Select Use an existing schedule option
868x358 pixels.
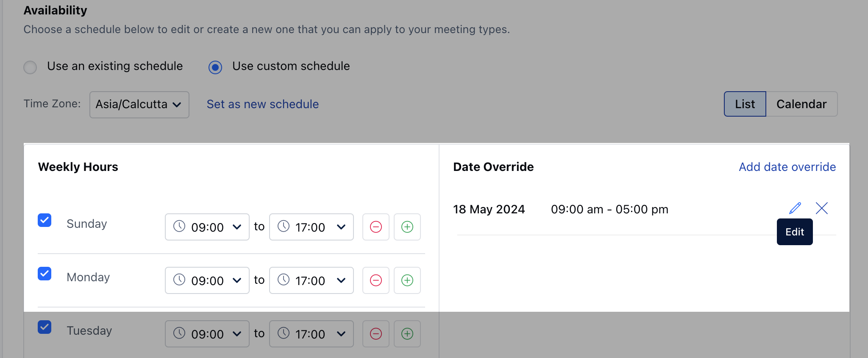click(x=30, y=67)
